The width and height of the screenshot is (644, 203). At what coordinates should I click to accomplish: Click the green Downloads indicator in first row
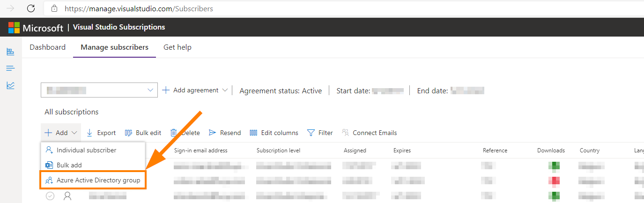click(555, 165)
